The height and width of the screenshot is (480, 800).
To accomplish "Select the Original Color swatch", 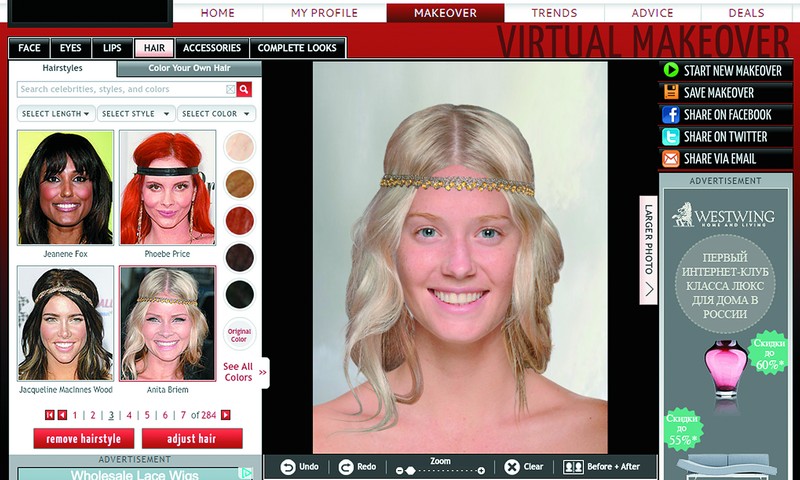I will (239, 335).
